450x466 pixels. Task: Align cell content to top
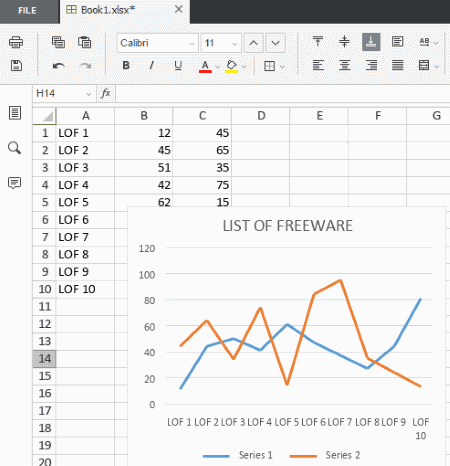[x=318, y=42]
